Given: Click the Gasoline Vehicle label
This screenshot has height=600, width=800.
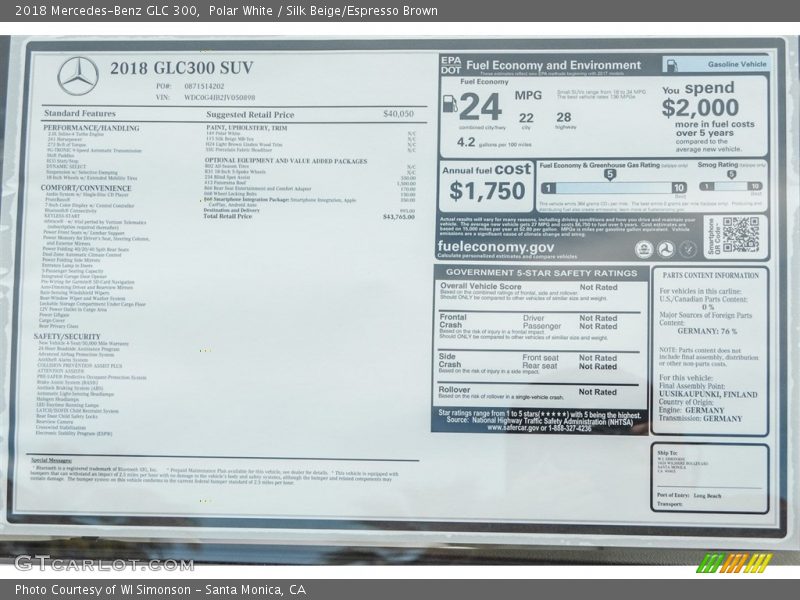Looking at the screenshot, I should pyautogui.click(x=737, y=64).
